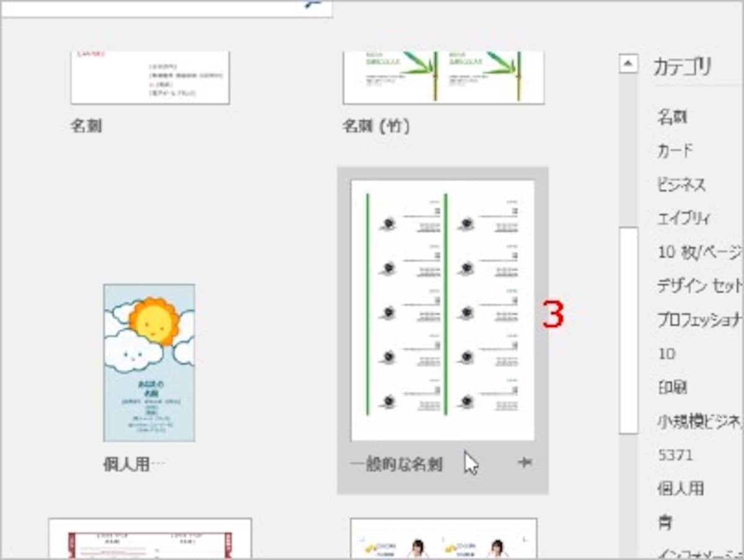This screenshot has height=560, width=744.
Task: Click the 一般的な名刺 template label
Action: tap(396, 464)
